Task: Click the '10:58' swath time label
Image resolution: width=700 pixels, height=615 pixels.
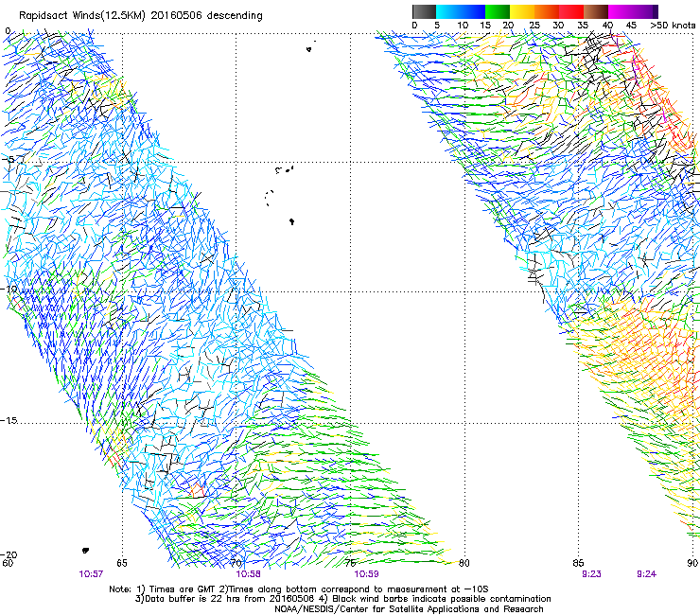Action: click(x=248, y=574)
